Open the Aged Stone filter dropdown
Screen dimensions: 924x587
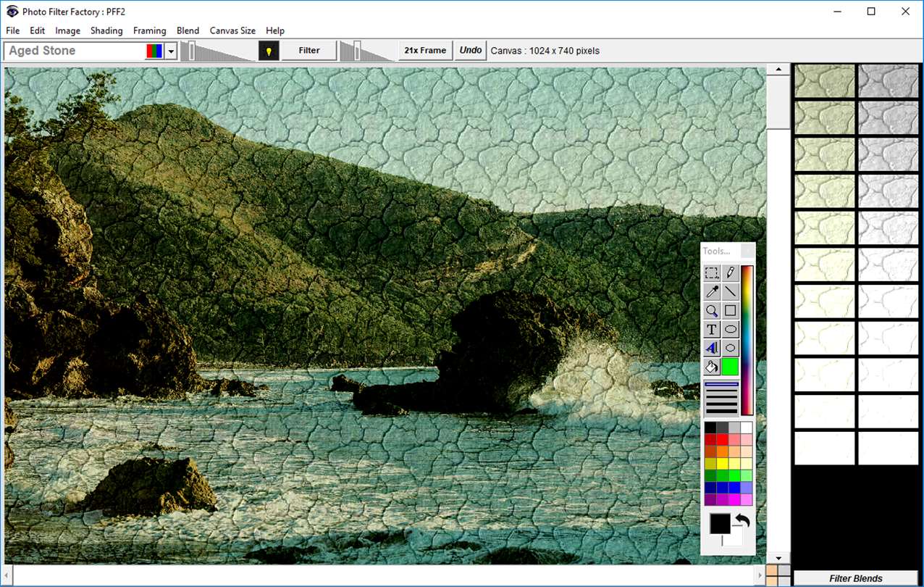(171, 51)
